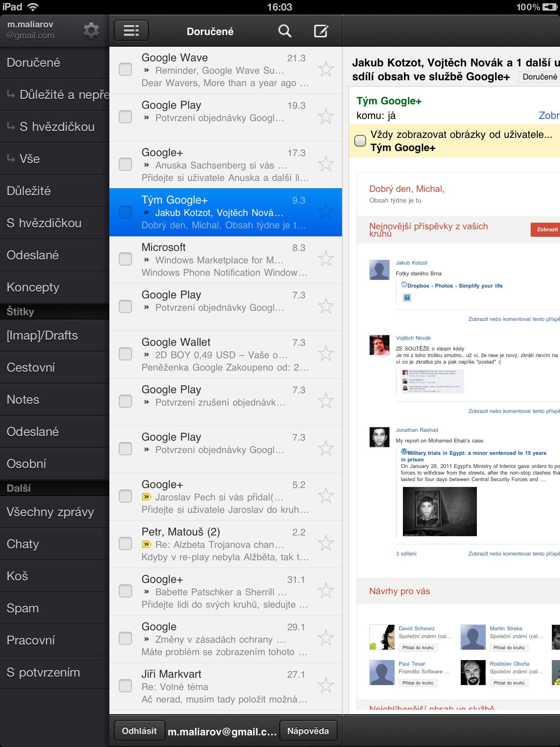Select checkbox for Petr, Matouš message
This screenshot has height=747, width=560.
125,543
